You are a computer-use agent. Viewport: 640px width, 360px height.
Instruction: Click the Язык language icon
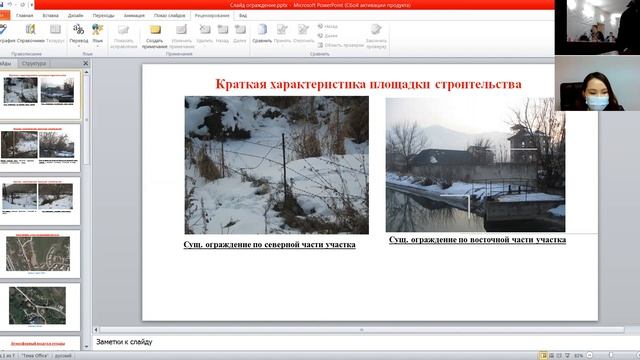click(x=98, y=29)
